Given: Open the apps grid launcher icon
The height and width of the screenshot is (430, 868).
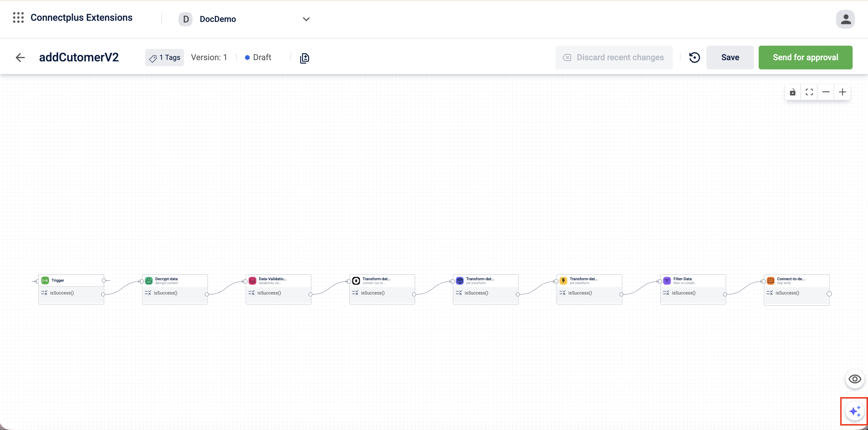Looking at the screenshot, I should pyautogui.click(x=18, y=17).
